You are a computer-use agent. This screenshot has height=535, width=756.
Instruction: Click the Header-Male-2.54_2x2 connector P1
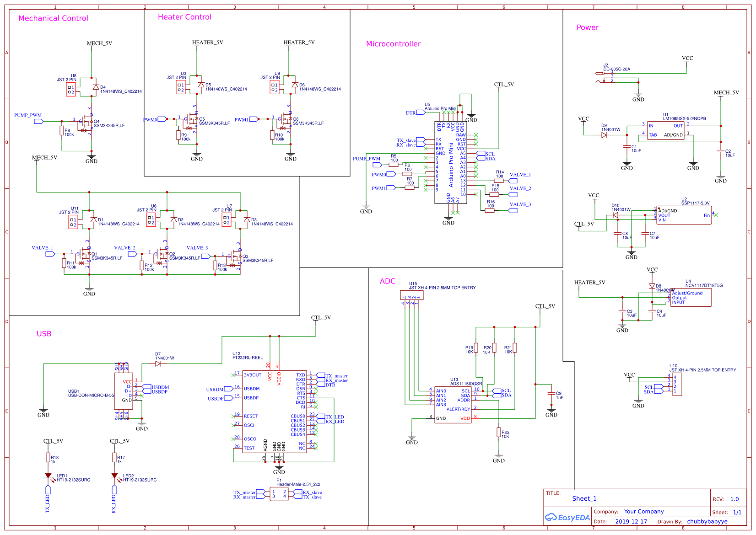(279, 493)
